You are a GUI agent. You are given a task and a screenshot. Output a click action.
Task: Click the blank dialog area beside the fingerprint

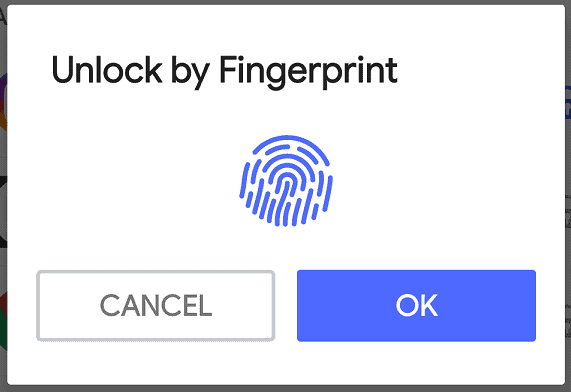coord(437,181)
